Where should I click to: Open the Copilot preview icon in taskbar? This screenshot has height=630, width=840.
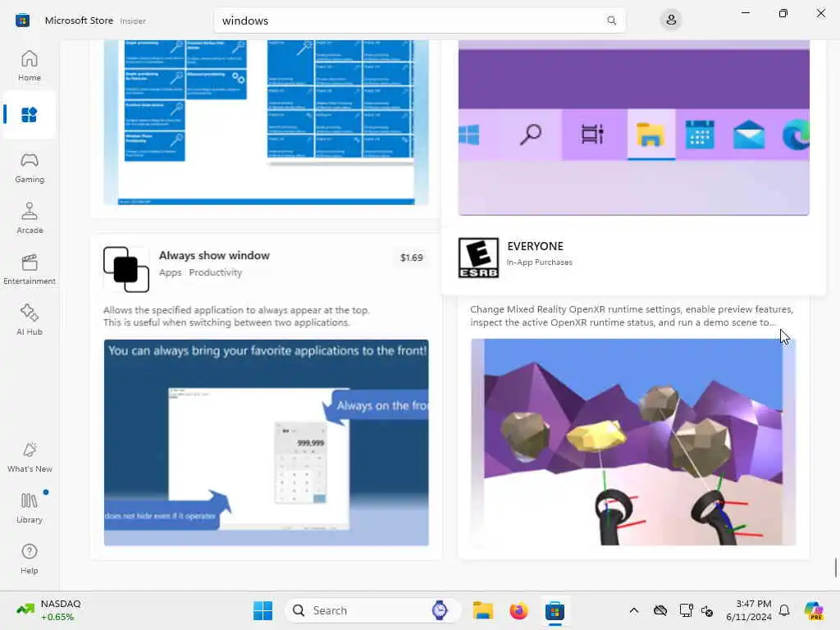pos(814,610)
